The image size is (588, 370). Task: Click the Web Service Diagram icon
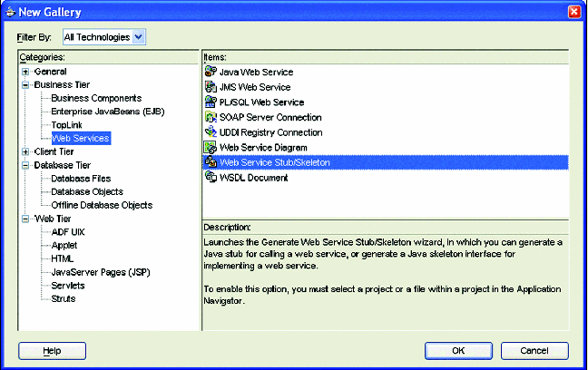click(211, 147)
